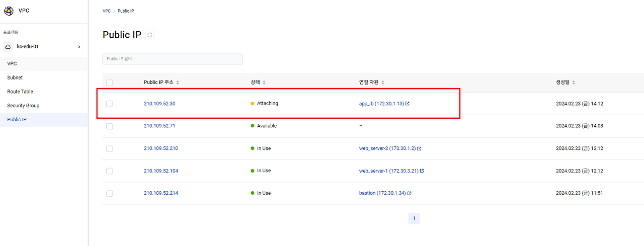Go to page 1 in pagination

coord(414,218)
